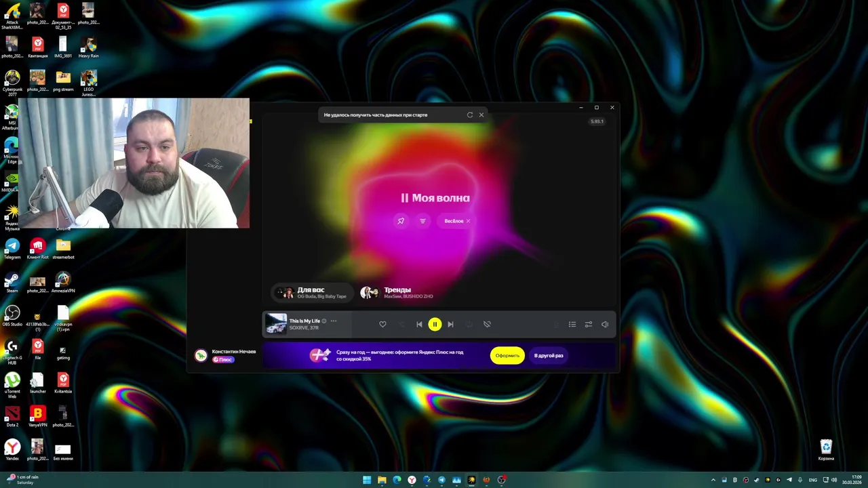Click Моя волна to pause the wave
Screen dimensions: 868x488
pos(435,198)
